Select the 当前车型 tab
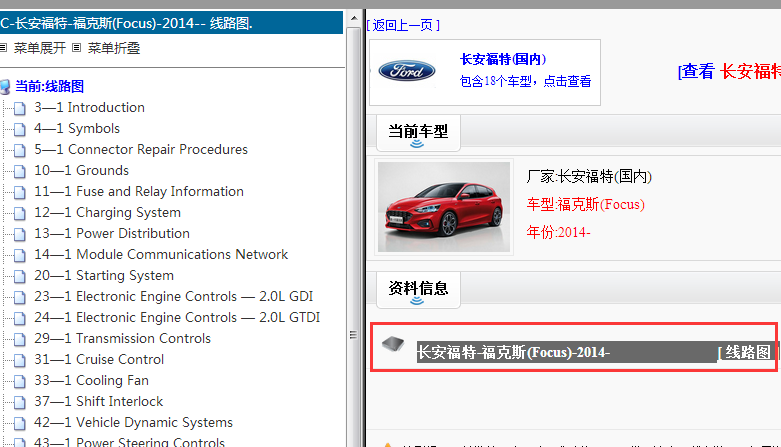This screenshot has width=781, height=447. [x=418, y=133]
